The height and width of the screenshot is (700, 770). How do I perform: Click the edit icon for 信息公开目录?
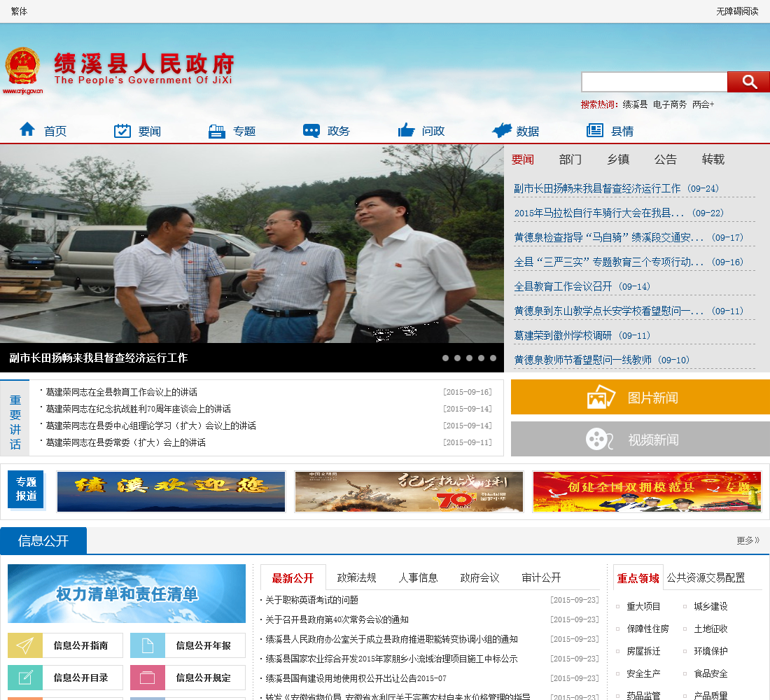25,678
